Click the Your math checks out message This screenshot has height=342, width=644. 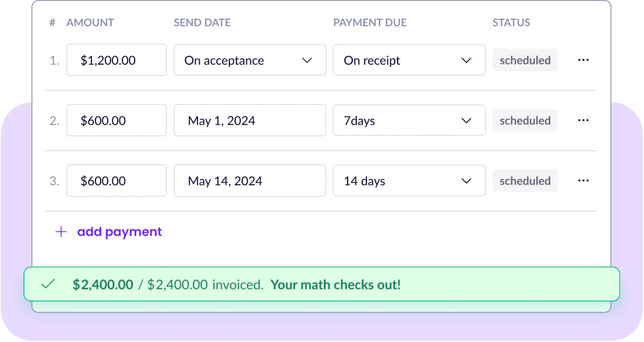pos(335,285)
